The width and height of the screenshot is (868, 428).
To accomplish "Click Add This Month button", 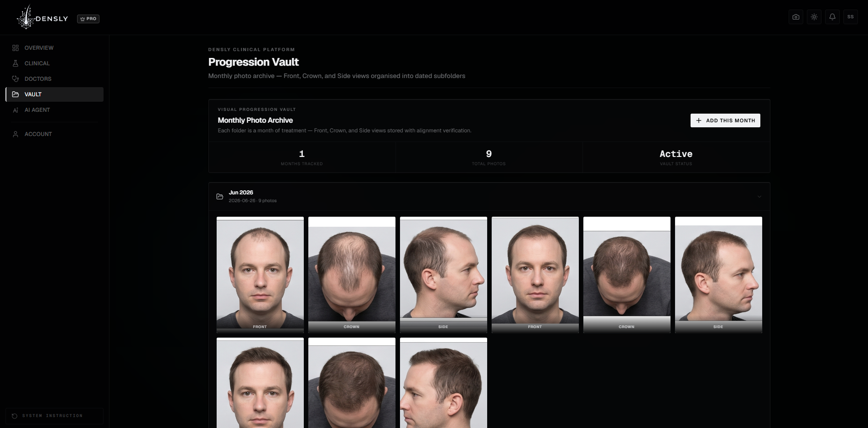I will click(x=725, y=120).
